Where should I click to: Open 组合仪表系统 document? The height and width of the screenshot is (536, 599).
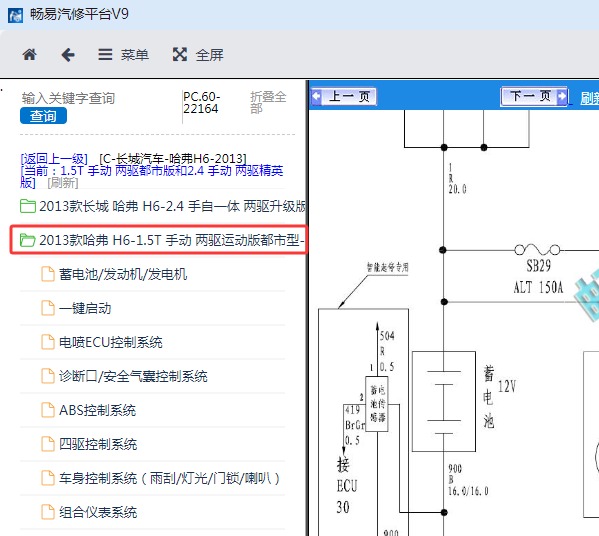pyautogui.click(x=98, y=512)
